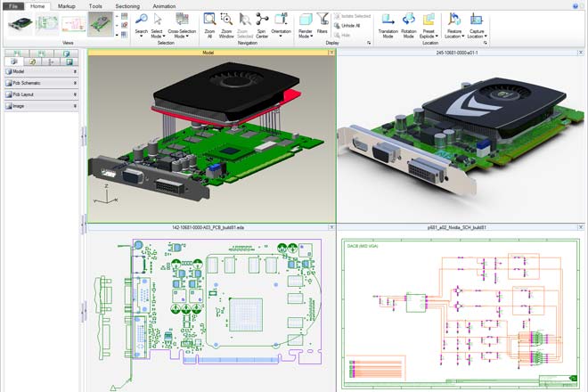Open the Animation ribbon tab
Viewport: 588px width, 392px height.
(x=164, y=6)
